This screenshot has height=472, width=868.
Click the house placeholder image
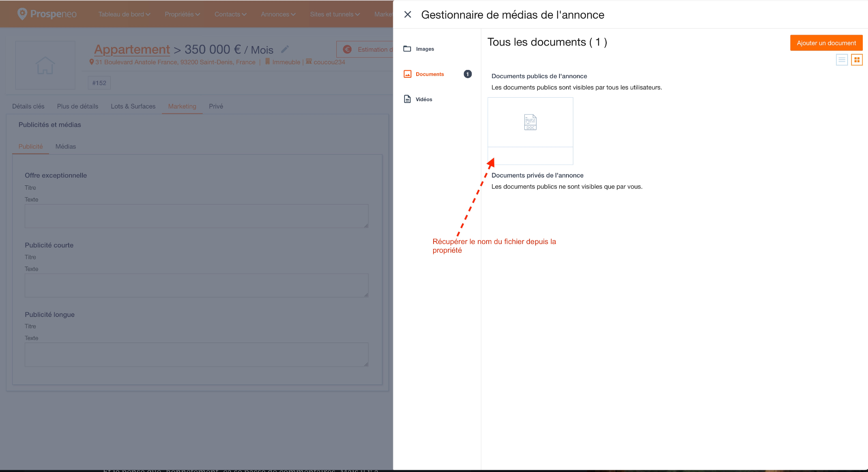pyautogui.click(x=45, y=65)
